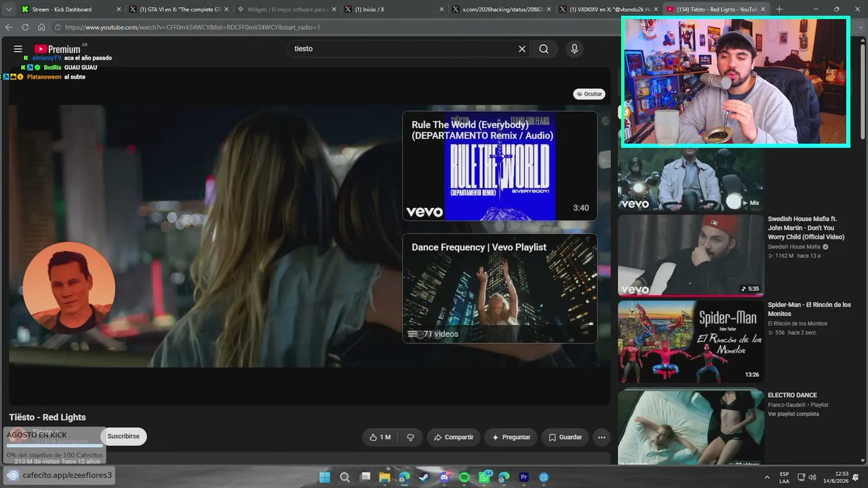Click Tiësto's circular channel avatar
Image resolution: width=868 pixels, height=488 pixels.
[68, 288]
